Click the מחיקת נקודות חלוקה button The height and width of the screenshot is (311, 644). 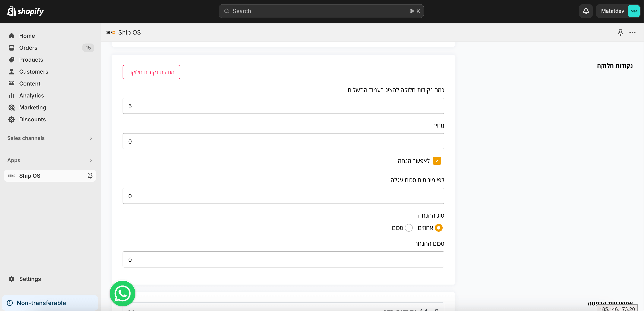tap(151, 72)
